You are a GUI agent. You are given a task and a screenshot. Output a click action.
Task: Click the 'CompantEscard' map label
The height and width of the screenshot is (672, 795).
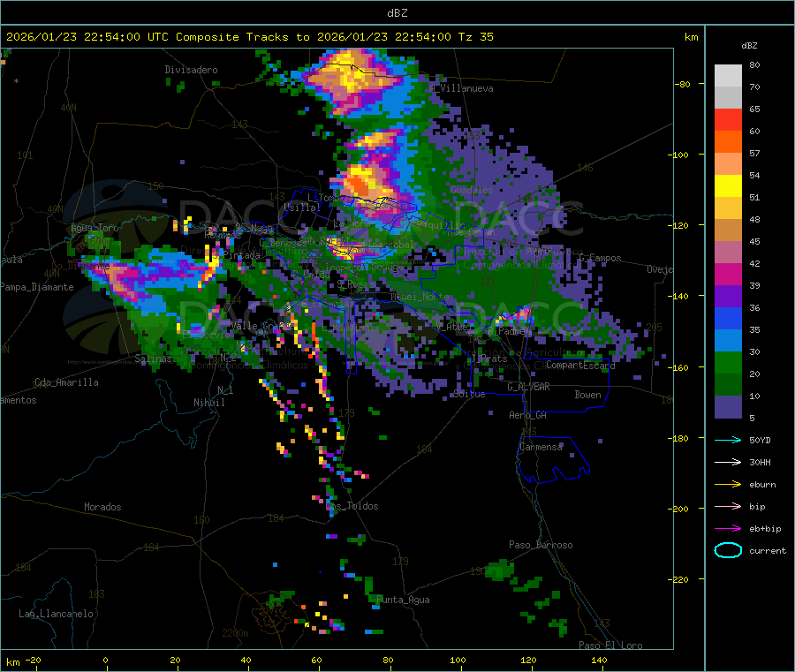click(x=580, y=365)
